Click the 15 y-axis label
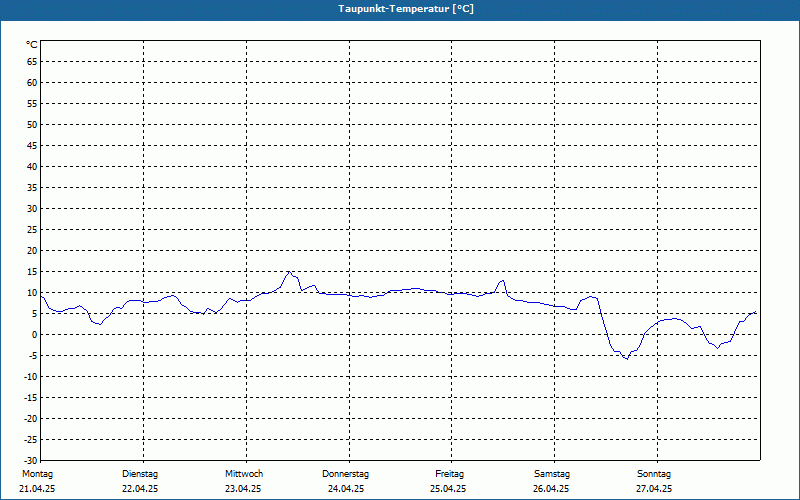800x500 pixels. pyautogui.click(x=32, y=272)
